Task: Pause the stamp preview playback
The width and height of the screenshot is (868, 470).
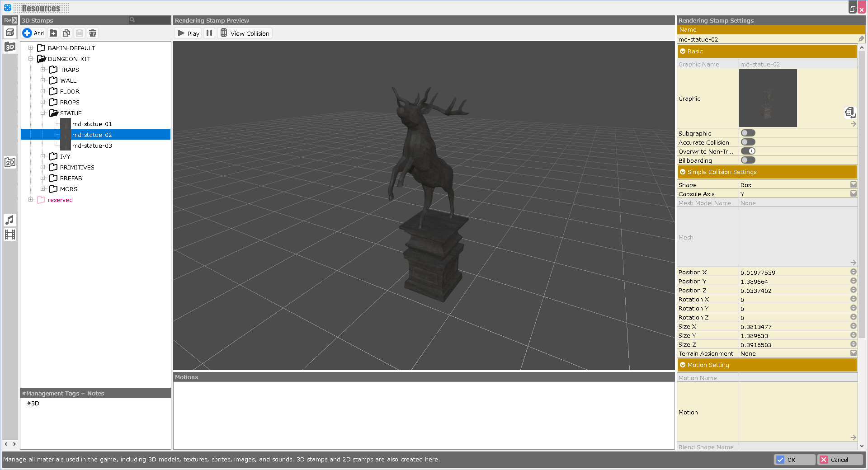Action: click(x=209, y=33)
